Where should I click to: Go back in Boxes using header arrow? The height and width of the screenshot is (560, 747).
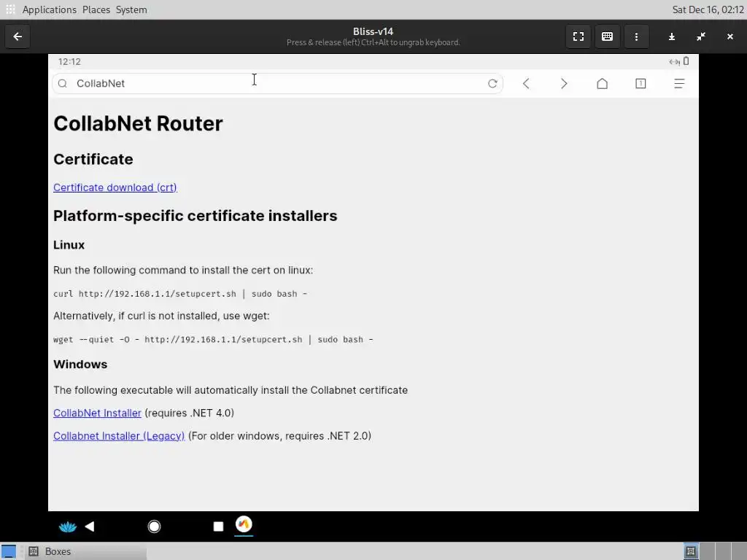pos(18,36)
